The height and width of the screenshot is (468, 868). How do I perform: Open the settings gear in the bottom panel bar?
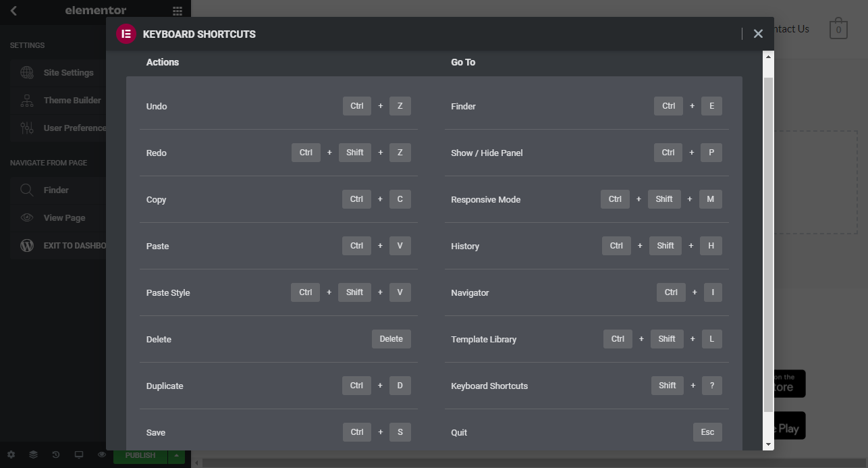pyautogui.click(x=11, y=455)
